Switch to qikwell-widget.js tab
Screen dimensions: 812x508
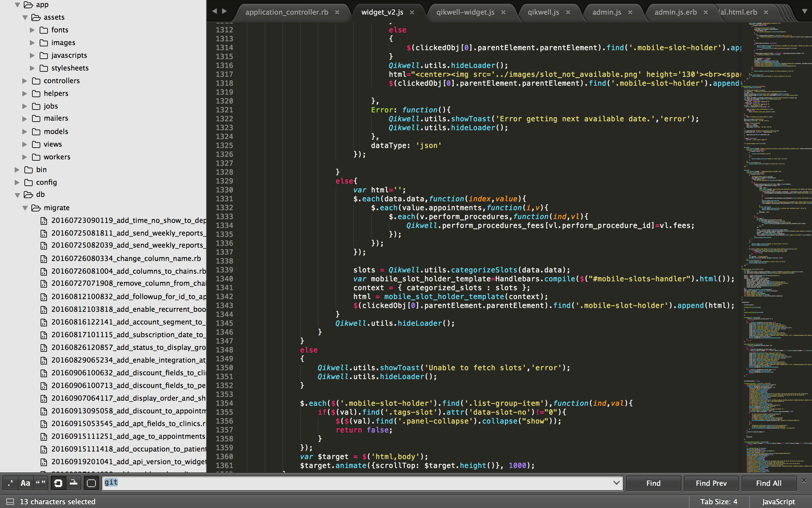[x=465, y=12]
